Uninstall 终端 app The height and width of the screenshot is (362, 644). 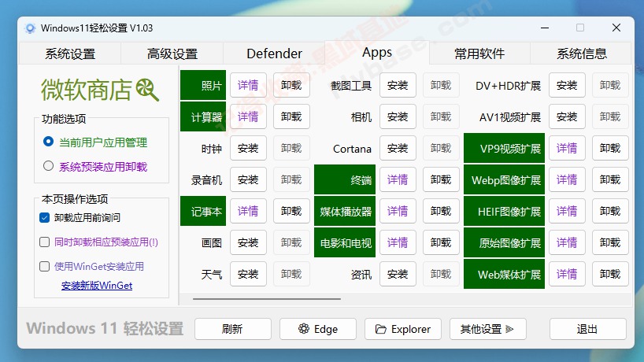click(441, 179)
